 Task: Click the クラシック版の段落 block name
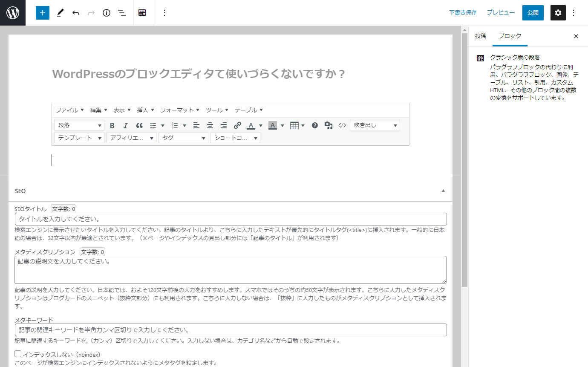515,57
